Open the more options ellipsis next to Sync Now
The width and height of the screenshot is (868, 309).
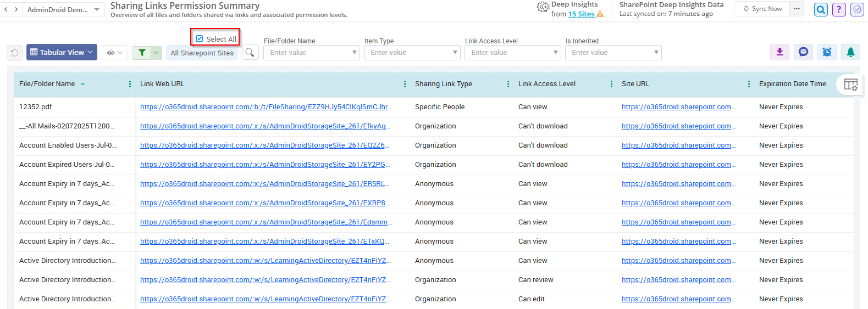[797, 9]
